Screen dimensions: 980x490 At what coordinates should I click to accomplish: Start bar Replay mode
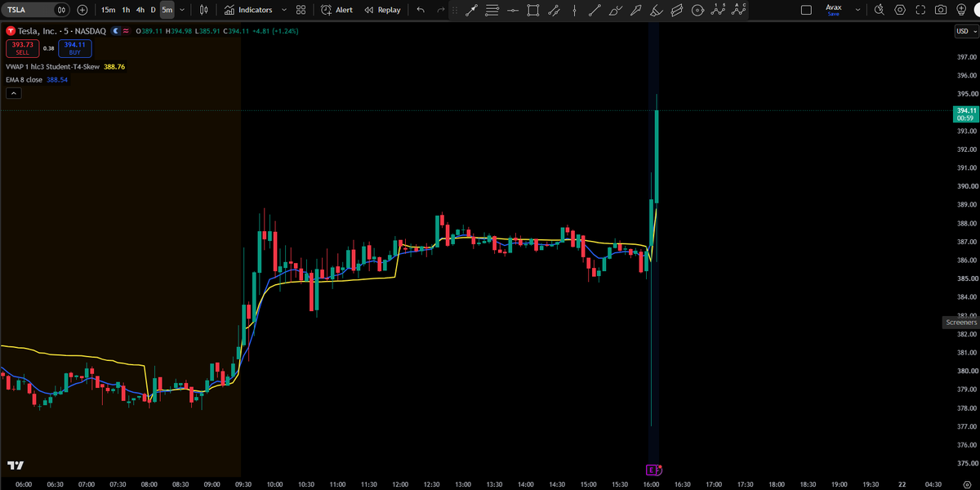pyautogui.click(x=382, y=10)
